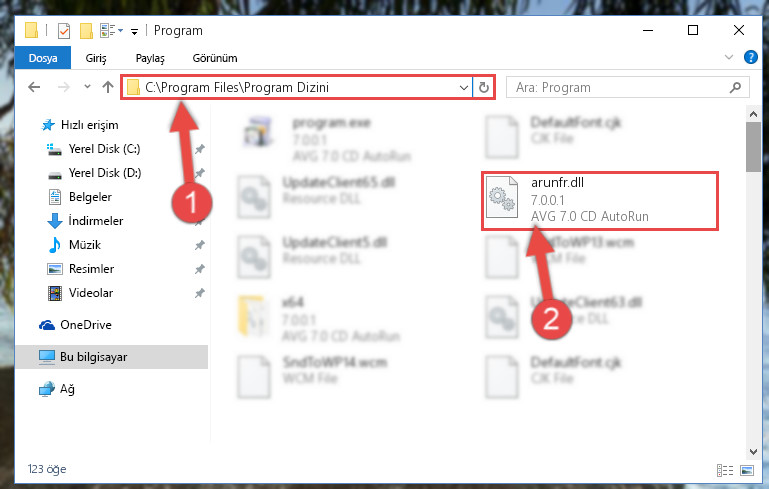Expand the address bar history dropdown
769x489 pixels.
(463, 88)
